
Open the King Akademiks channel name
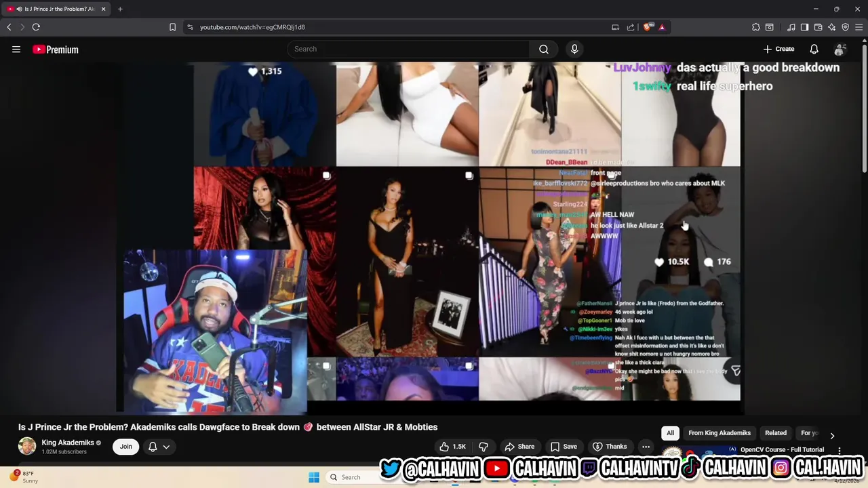[68, 443]
